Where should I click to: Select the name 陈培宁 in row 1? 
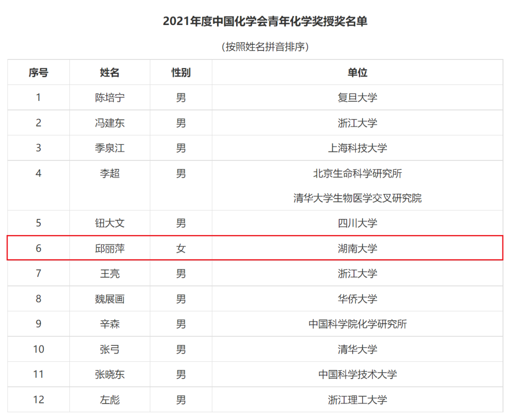pyautogui.click(x=110, y=98)
